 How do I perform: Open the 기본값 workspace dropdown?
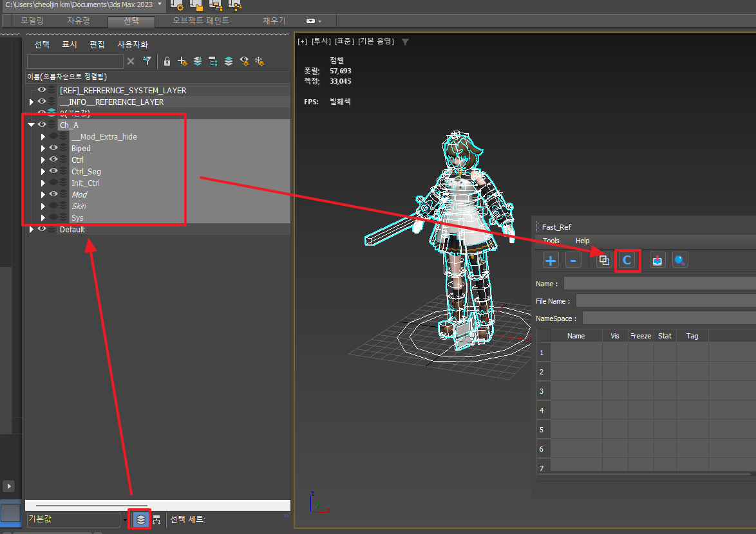[x=125, y=519]
